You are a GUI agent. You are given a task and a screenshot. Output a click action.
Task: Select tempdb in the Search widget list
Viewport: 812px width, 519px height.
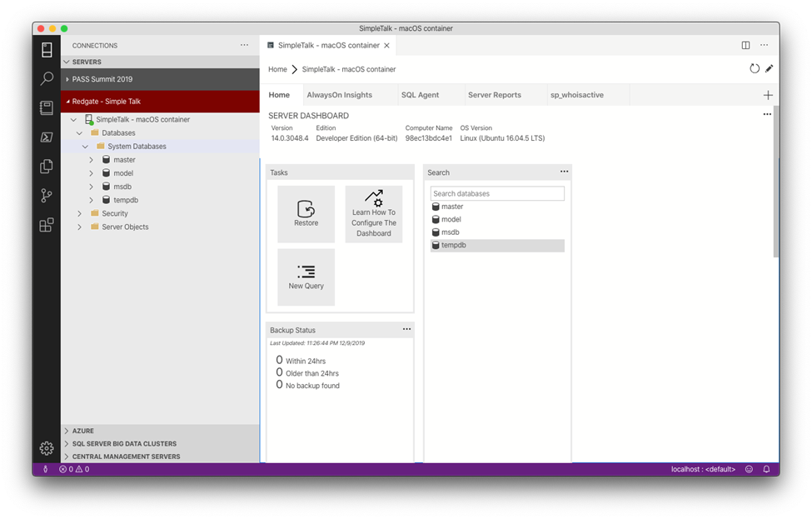coord(497,246)
